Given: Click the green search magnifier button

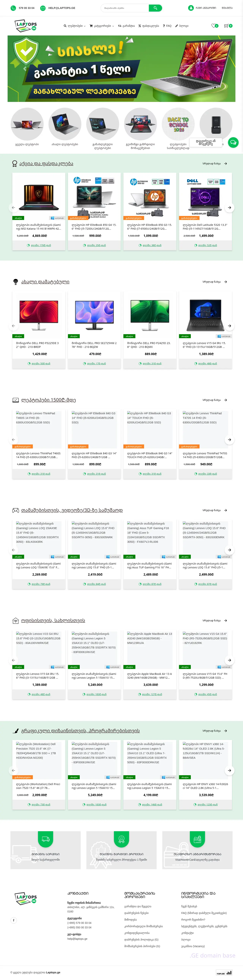Looking at the screenshot, I should coord(155,8).
